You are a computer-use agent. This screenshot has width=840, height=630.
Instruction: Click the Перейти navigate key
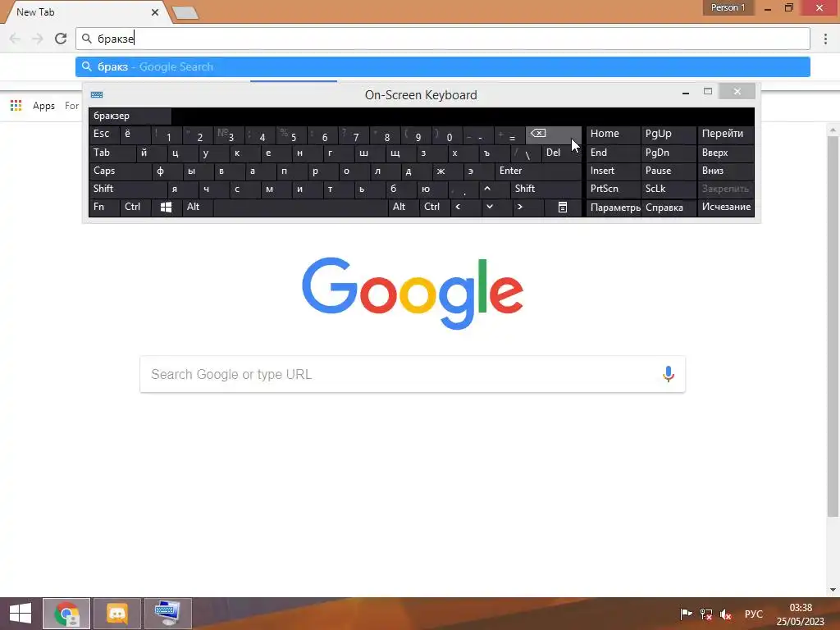[x=726, y=134]
